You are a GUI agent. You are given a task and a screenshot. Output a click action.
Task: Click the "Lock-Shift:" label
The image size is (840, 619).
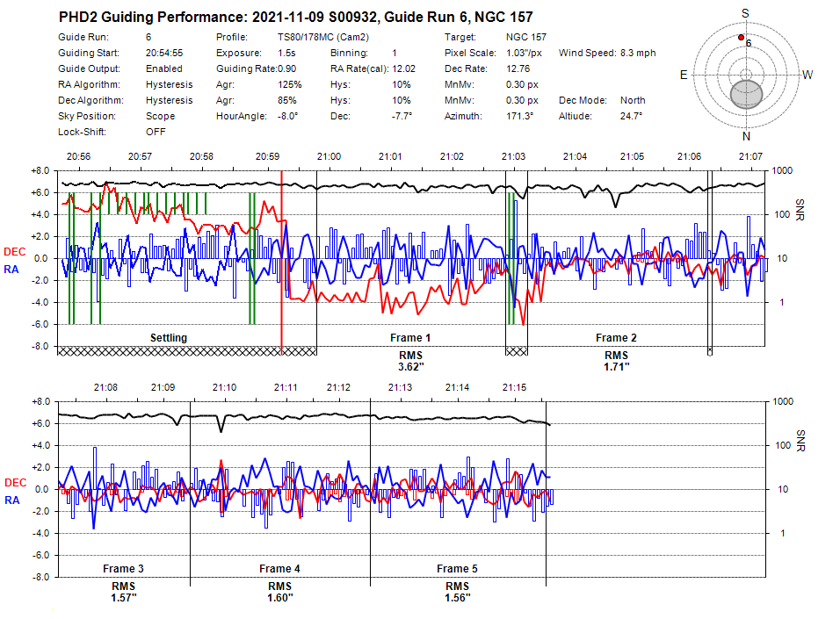(82, 132)
